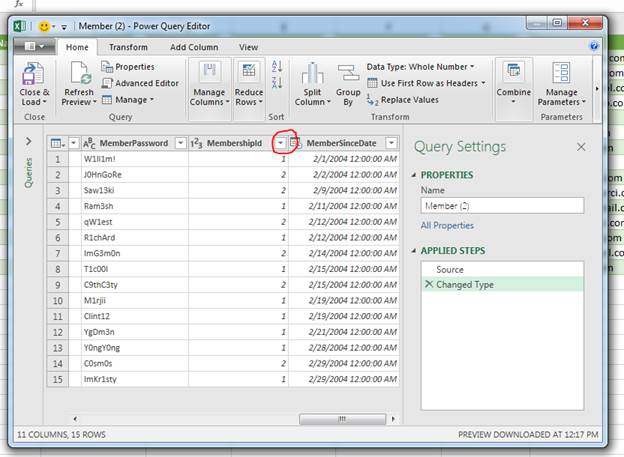Sort descending with the Z-A icon
The height and width of the screenshot is (457, 624).
click(x=277, y=83)
